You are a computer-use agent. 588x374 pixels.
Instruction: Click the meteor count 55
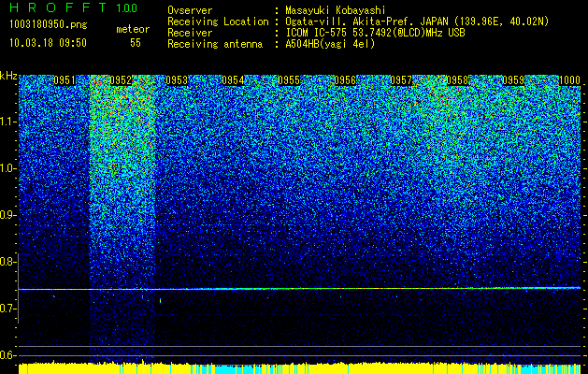click(136, 43)
